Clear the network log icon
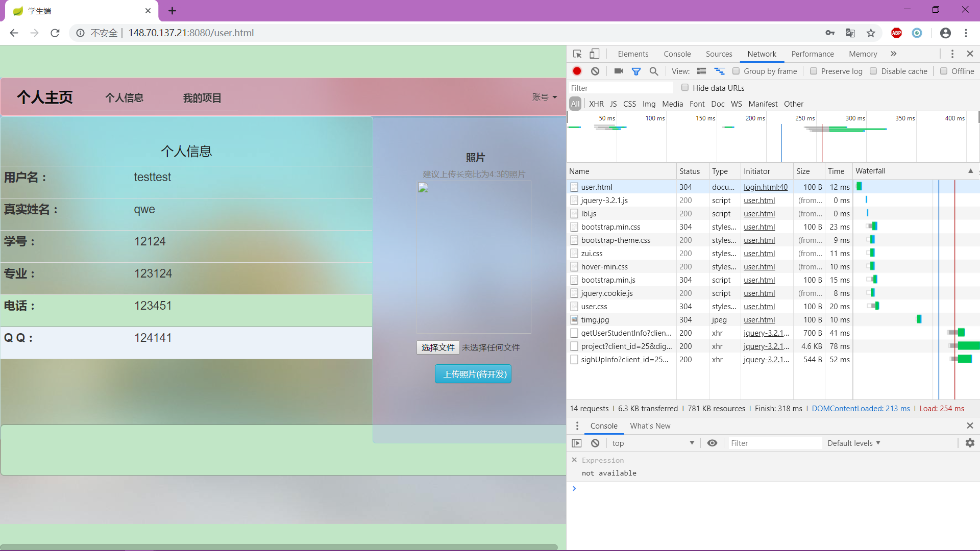 595,71
